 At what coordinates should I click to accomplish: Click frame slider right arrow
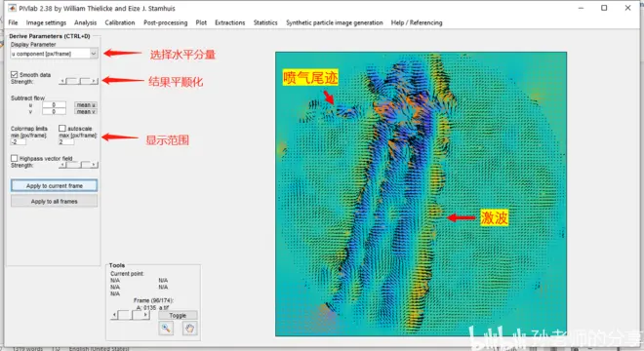point(145,315)
